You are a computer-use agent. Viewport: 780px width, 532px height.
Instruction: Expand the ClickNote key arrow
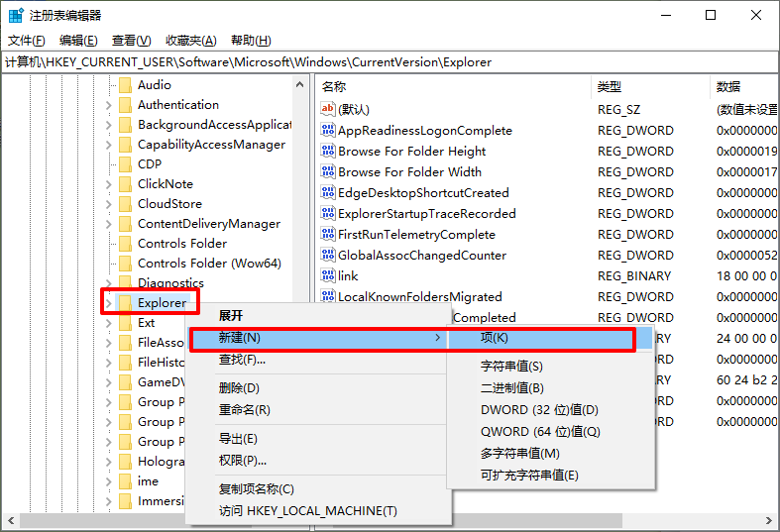tap(109, 184)
